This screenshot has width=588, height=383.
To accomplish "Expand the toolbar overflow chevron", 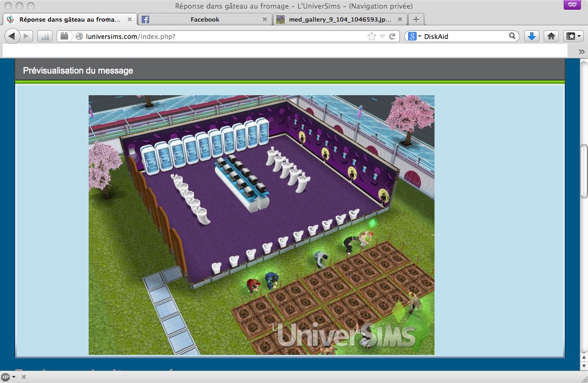I will click(x=582, y=51).
